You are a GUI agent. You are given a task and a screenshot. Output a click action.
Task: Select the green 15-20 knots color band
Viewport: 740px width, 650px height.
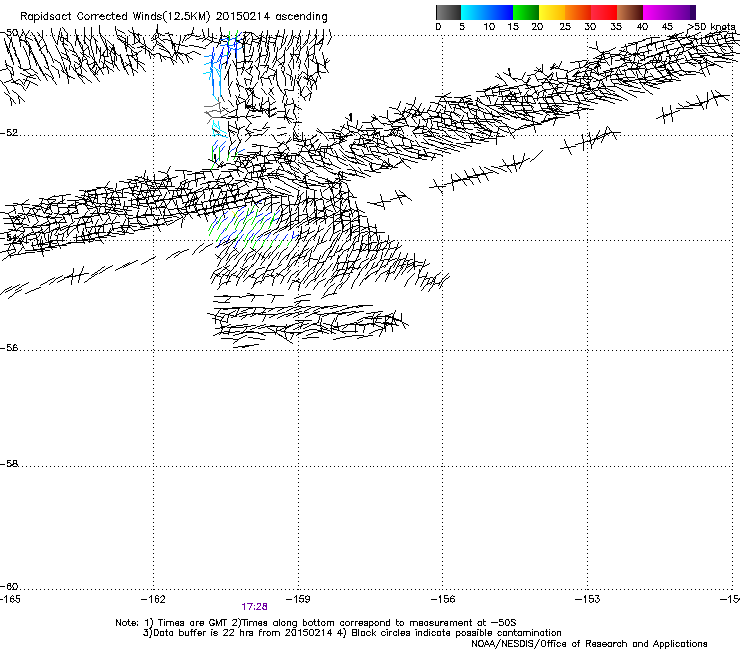tap(526, 12)
